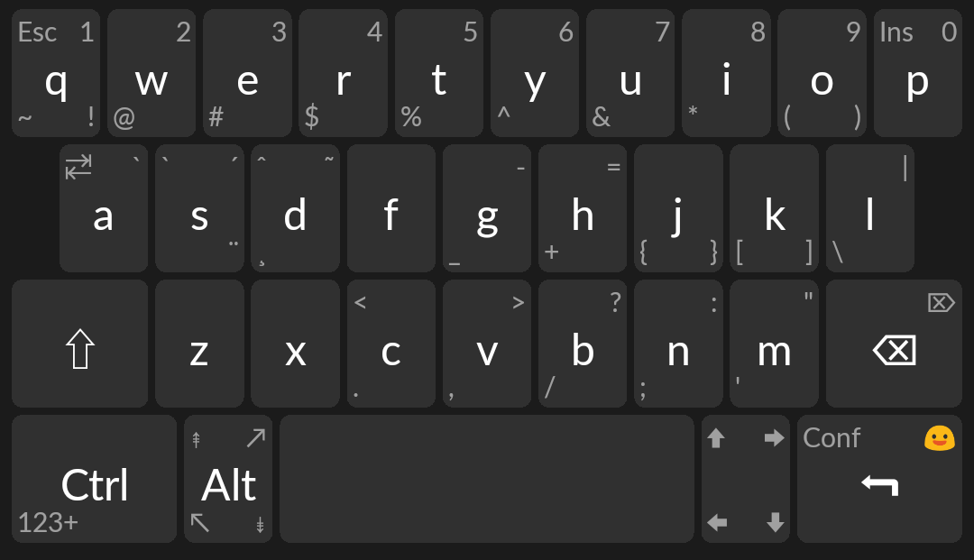Tap the m key with quote mark
This screenshot has width=974, height=560.
pos(774,344)
